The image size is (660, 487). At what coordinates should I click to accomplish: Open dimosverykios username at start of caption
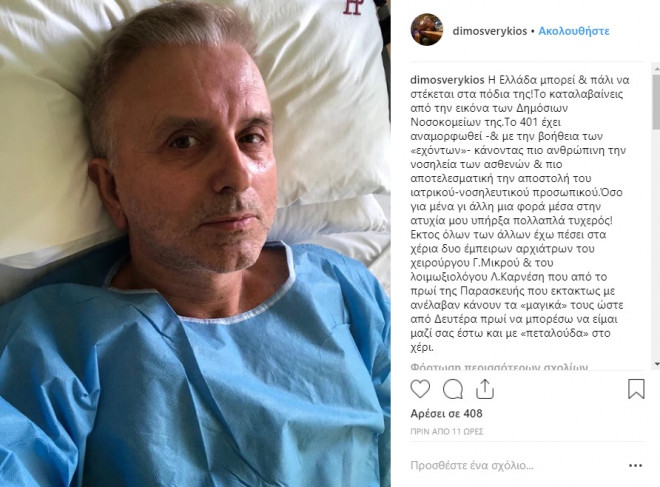click(x=447, y=80)
